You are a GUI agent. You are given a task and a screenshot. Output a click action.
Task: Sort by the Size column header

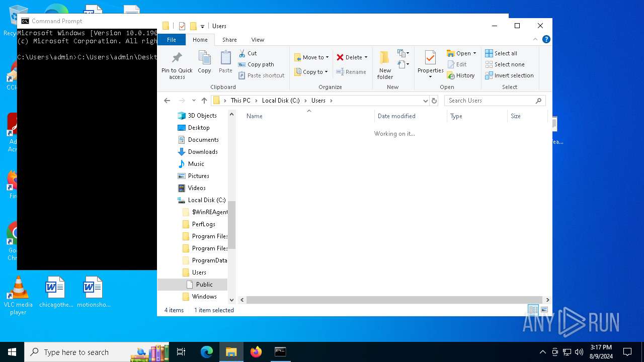click(527, 116)
